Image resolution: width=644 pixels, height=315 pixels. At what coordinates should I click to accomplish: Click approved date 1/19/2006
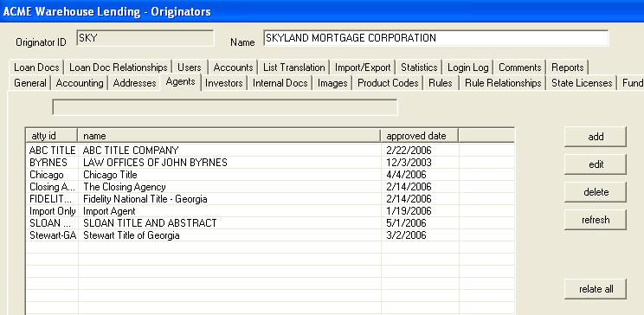click(409, 211)
